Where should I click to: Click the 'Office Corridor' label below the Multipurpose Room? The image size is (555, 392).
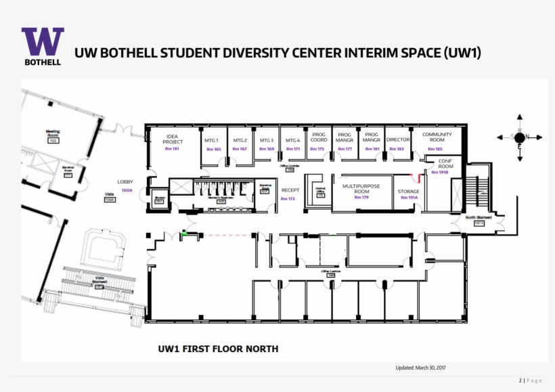[x=331, y=271]
